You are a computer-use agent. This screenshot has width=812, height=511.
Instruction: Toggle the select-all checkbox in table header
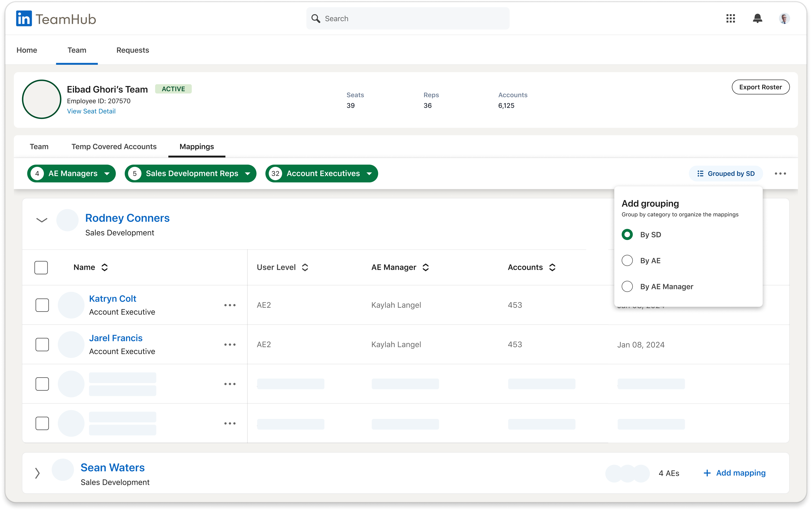tap(41, 268)
